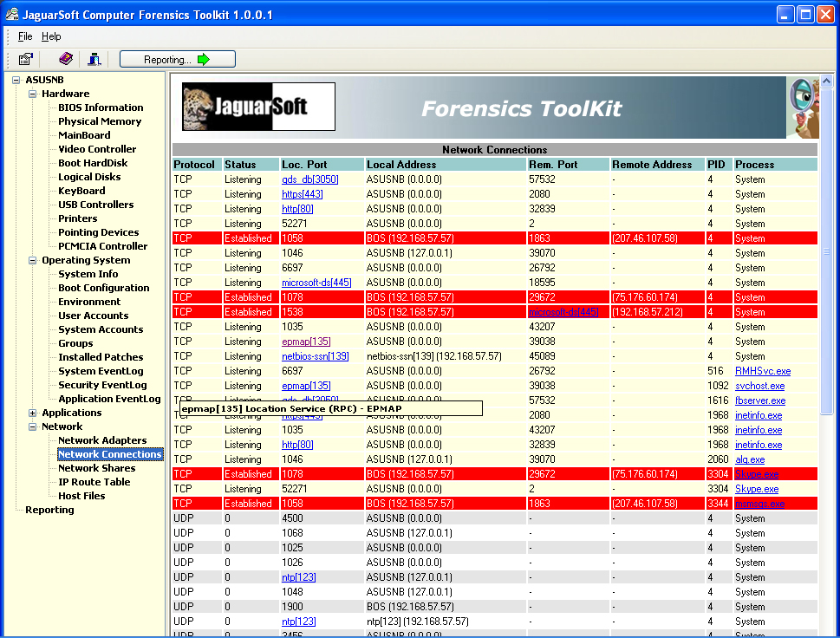
Task: Open PCMCIA Controller tree item
Action: (x=103, y=246)
